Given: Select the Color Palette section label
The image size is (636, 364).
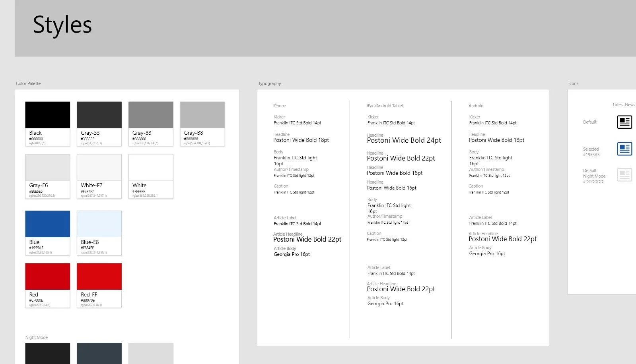Looking at the screenshot, I should pos(28,83).
